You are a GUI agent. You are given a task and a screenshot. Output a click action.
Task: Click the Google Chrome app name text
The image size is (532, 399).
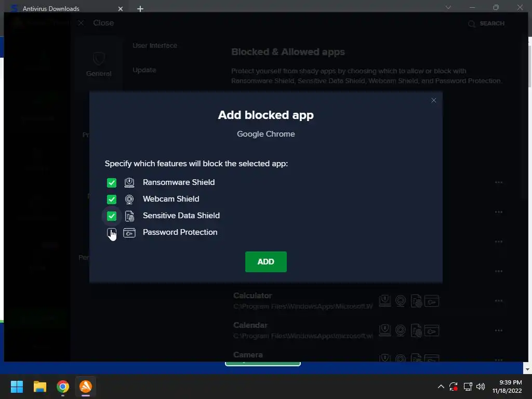(x=265, y=134)
